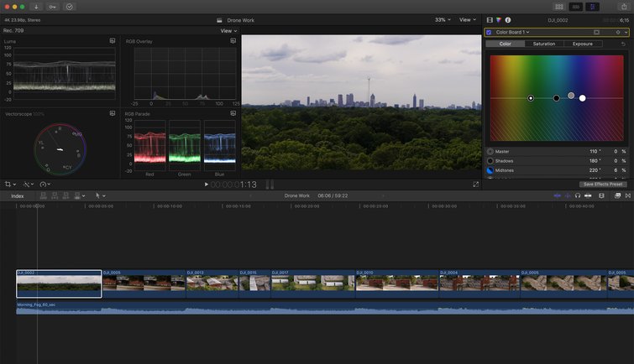Image resolution: width=634 pixels, height=364 pixels.
Task: Select the white Highlights color puck
Action: (582, 98)
